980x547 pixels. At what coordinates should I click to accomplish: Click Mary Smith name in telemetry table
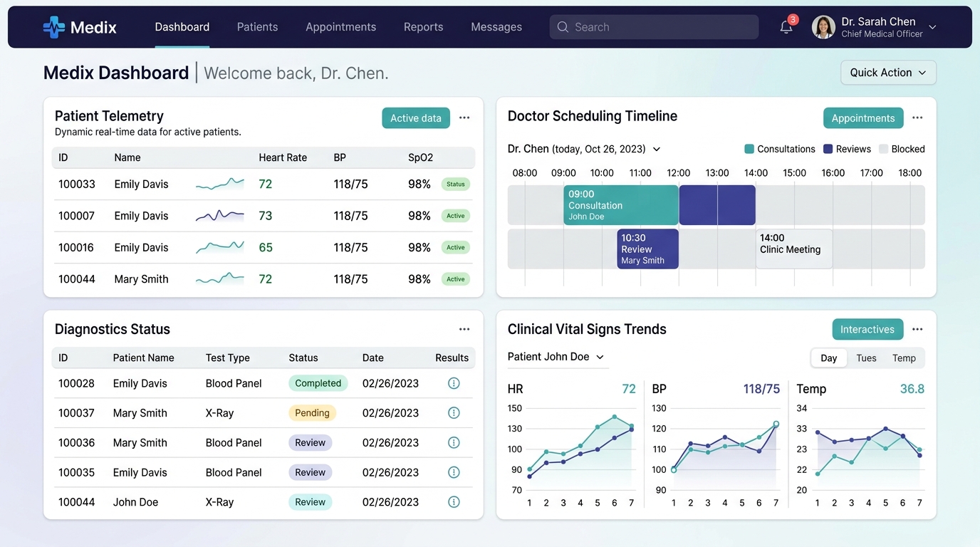tap(142, 279)
